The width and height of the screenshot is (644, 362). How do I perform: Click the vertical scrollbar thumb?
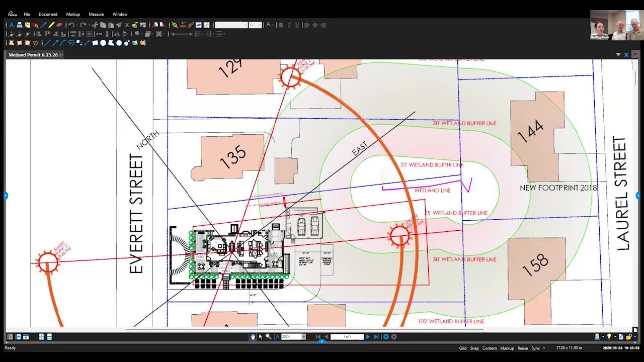(x=635, y=78)
